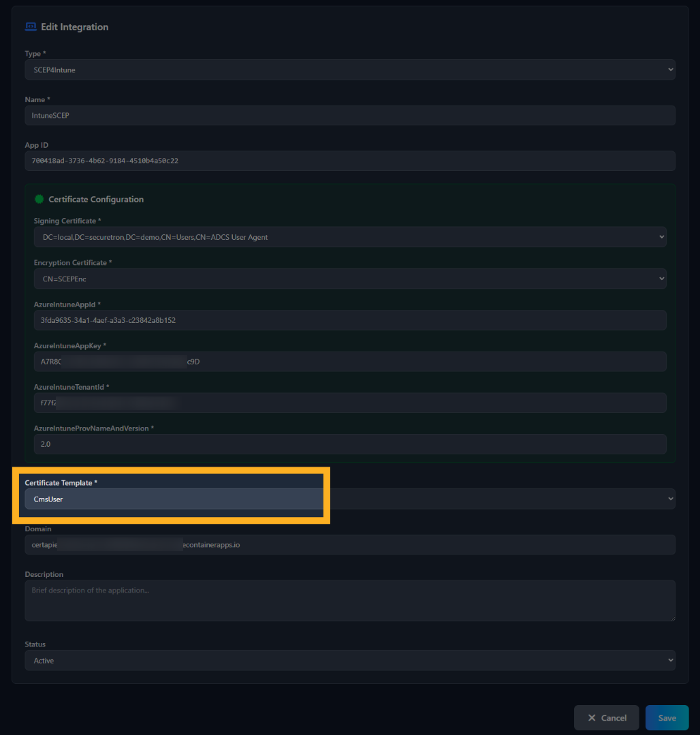Select the highlighted CmsUser template value
Screen dimensions: 700x735
point(174,498)
